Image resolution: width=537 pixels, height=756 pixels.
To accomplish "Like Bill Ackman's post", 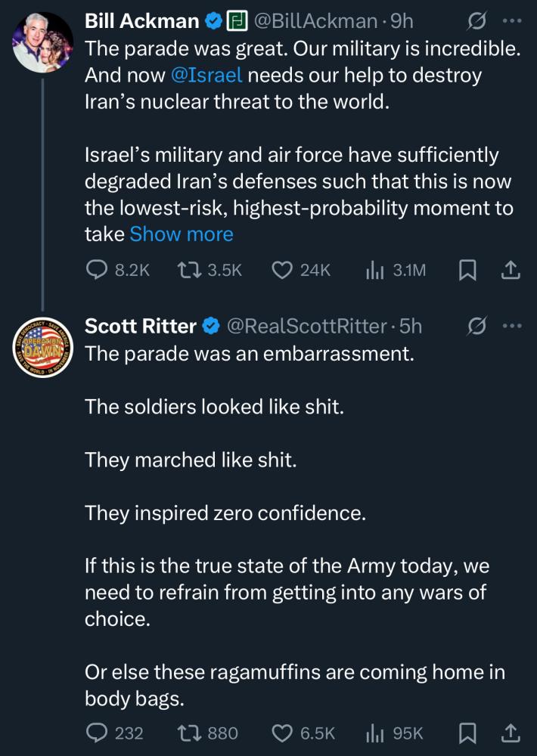I will [282, 270].
